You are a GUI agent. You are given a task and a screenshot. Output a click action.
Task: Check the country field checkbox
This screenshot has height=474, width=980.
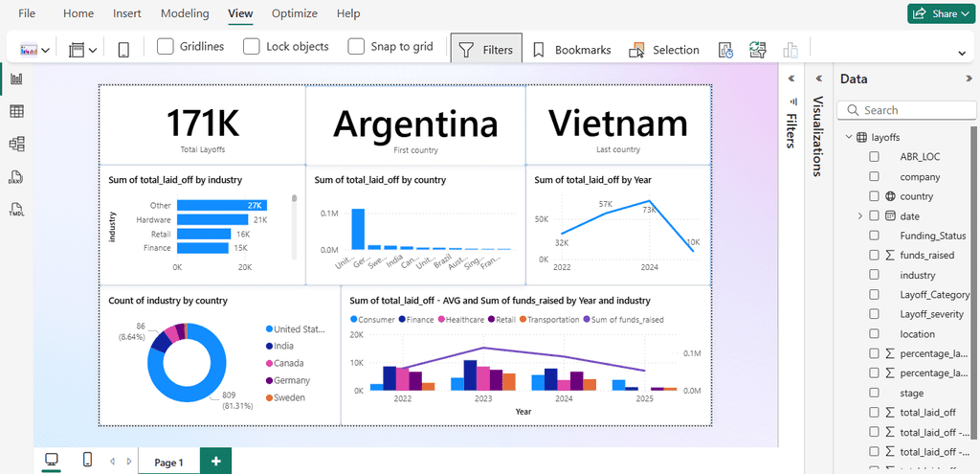[874, 196]
